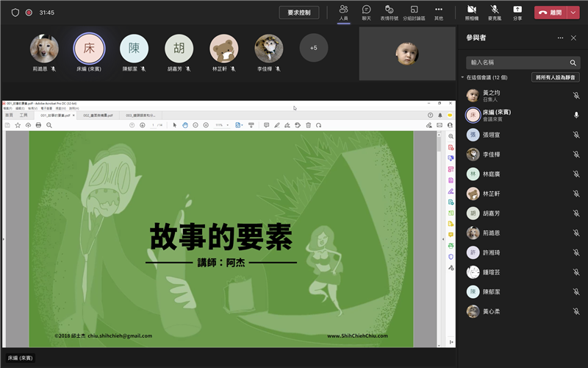The height and width of the screenshot is (368, 588).
Task: Click the 離開 leave meeting button
Action: coord(550,13)
